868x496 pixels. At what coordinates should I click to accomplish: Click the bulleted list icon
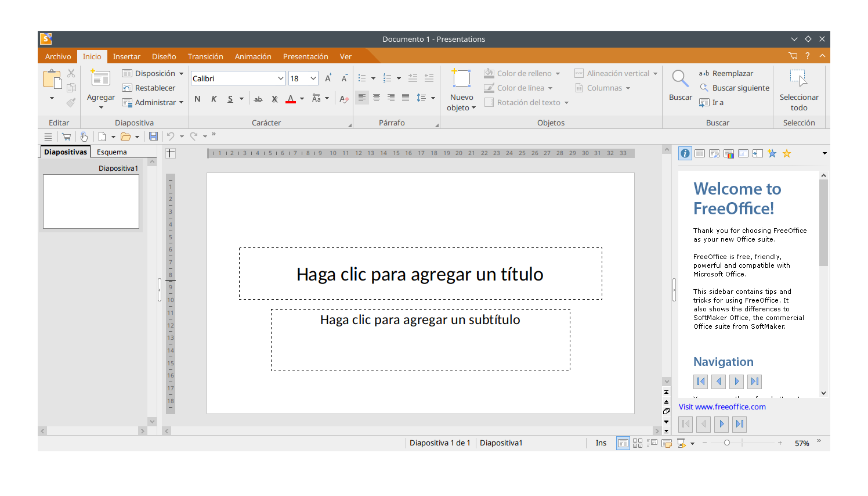[x=362, y=78]
